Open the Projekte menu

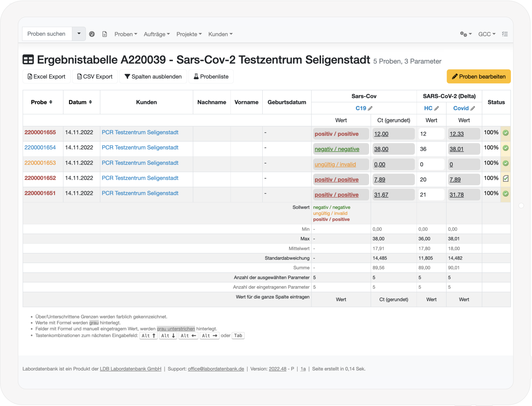click(189, 34)
